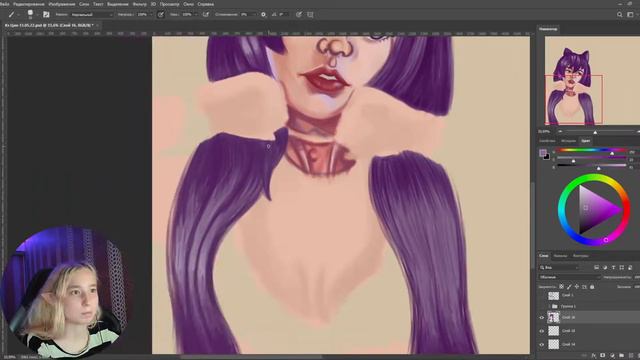Image resolution: width=640 pixels, height=360 pixels.
Task: Open the Brush tool preset picker
Action: tap(11, 14)
